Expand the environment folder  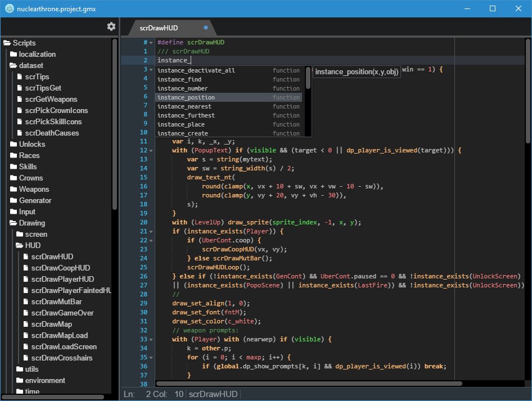point(40,380)
